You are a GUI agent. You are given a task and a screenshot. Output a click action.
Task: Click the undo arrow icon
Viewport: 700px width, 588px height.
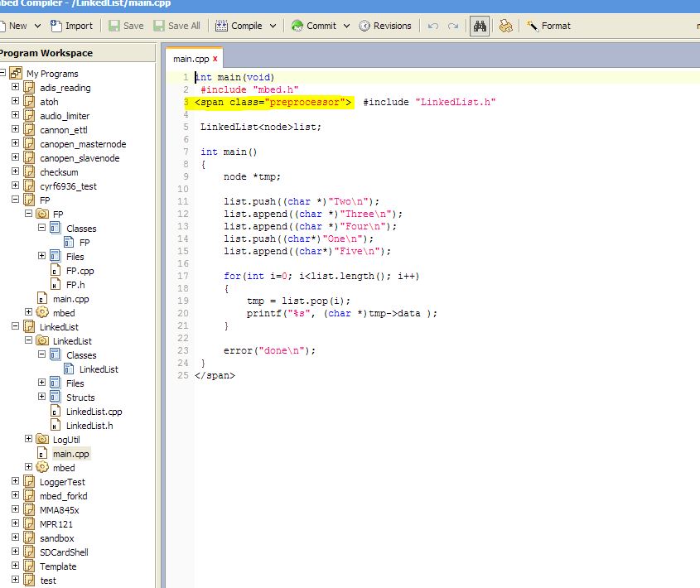coord(433,26)
